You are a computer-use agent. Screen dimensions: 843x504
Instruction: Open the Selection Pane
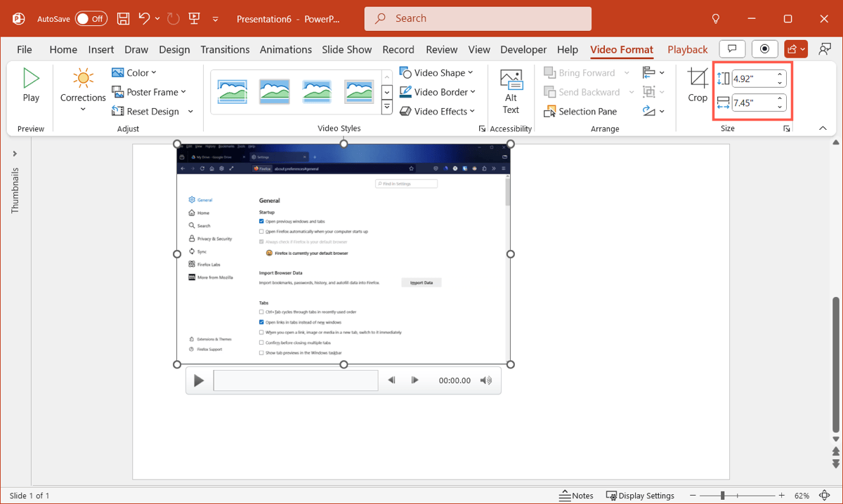[580, 112]
